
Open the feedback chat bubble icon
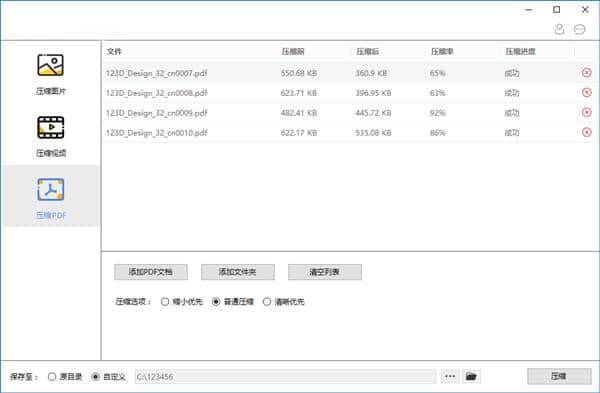[580, 29]
